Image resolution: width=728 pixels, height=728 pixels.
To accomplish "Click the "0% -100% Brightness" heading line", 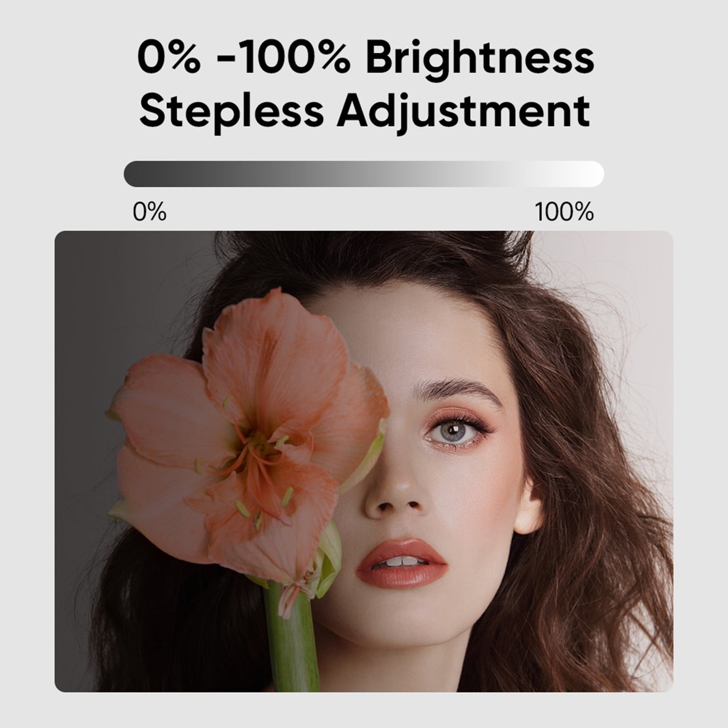I will 365,59.
